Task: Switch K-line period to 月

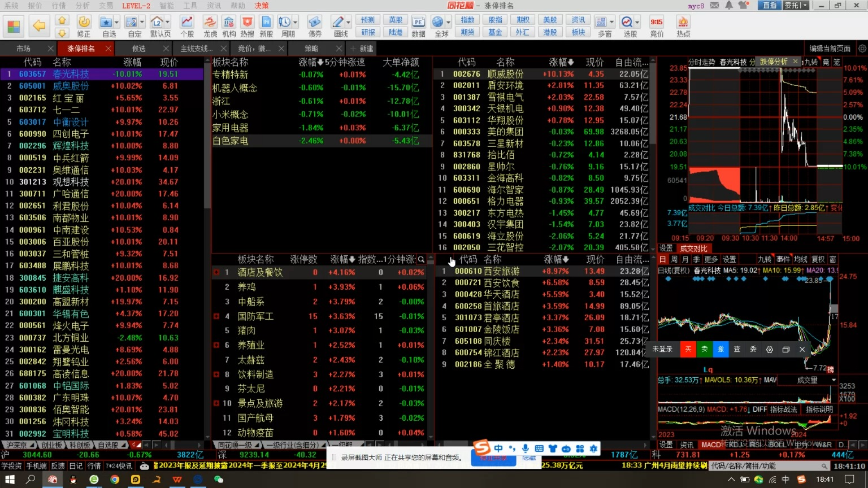Action: [685, 259]
